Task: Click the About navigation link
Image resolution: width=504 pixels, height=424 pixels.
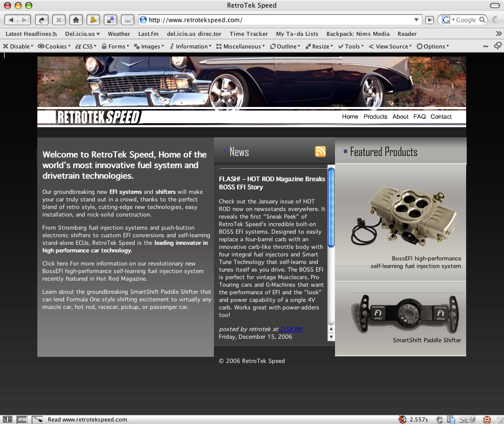Action: tap(400, 117)
